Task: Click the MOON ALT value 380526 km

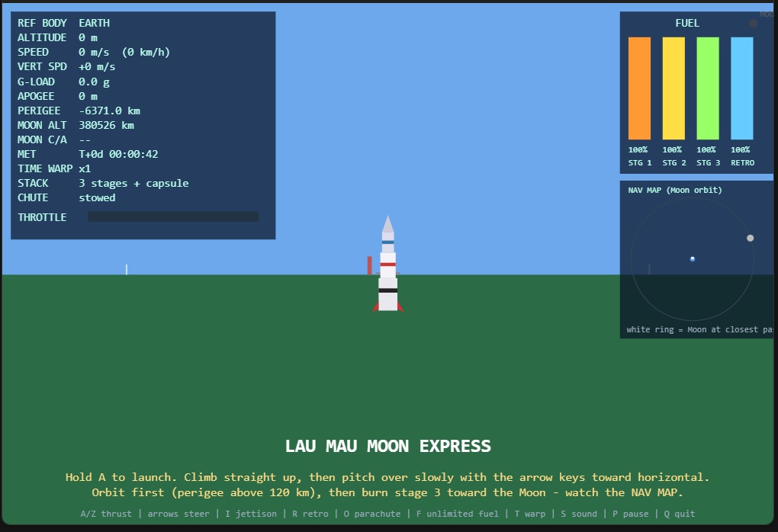Action: 106,125
